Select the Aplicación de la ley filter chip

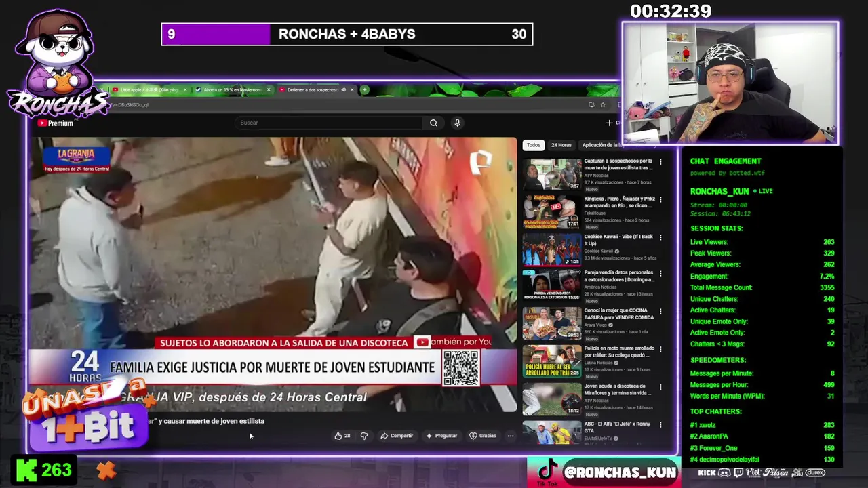pos(602,145)
